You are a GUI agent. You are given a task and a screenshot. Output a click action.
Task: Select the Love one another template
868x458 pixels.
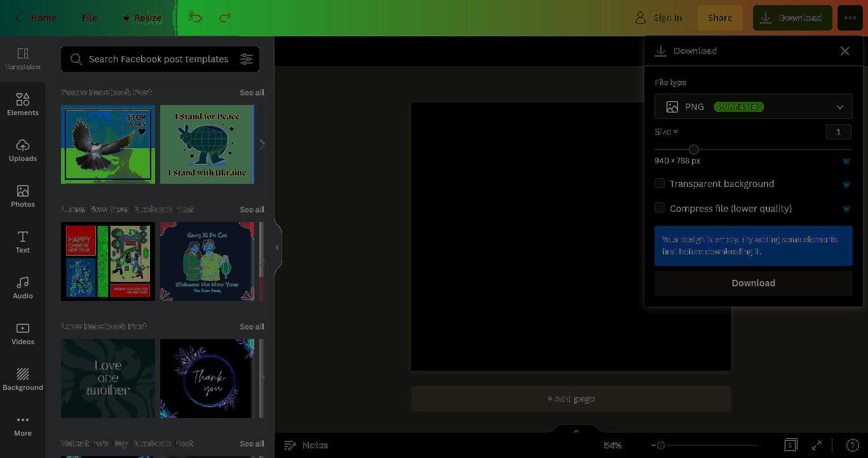tap(108, 378)
